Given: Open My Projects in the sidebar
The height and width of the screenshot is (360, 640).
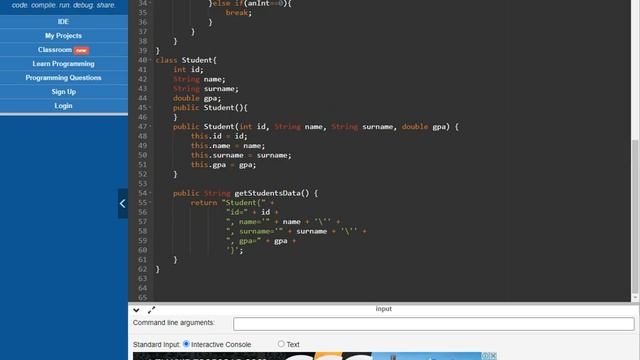Looking at the screenshot, I should (63, 36).
